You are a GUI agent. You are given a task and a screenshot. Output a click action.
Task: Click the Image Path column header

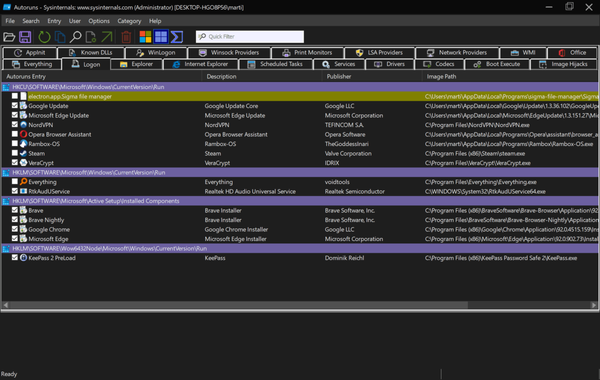tap(441, 77)
